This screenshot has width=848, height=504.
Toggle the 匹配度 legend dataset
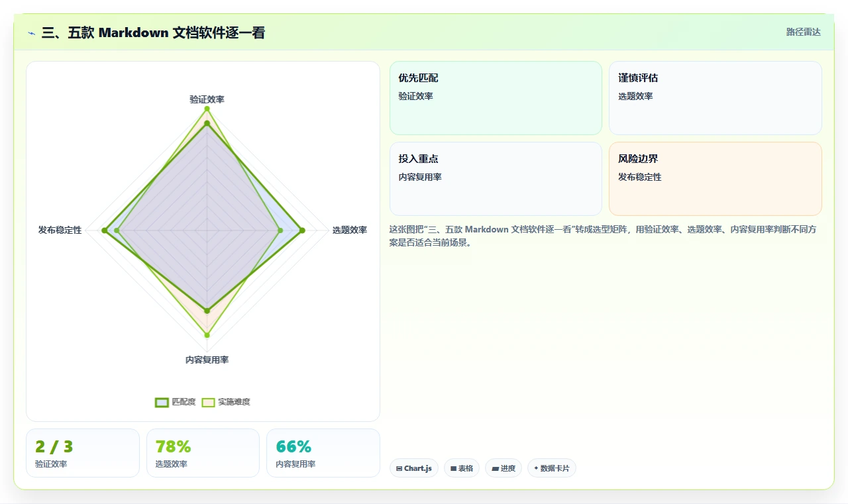(176, 402)
